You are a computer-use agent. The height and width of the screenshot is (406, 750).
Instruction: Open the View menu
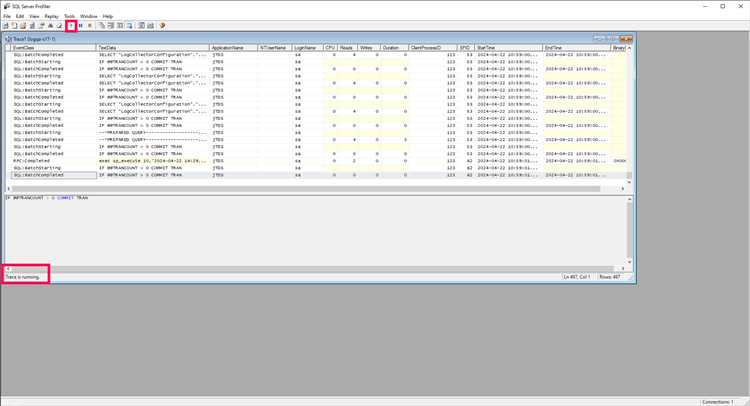34,16
